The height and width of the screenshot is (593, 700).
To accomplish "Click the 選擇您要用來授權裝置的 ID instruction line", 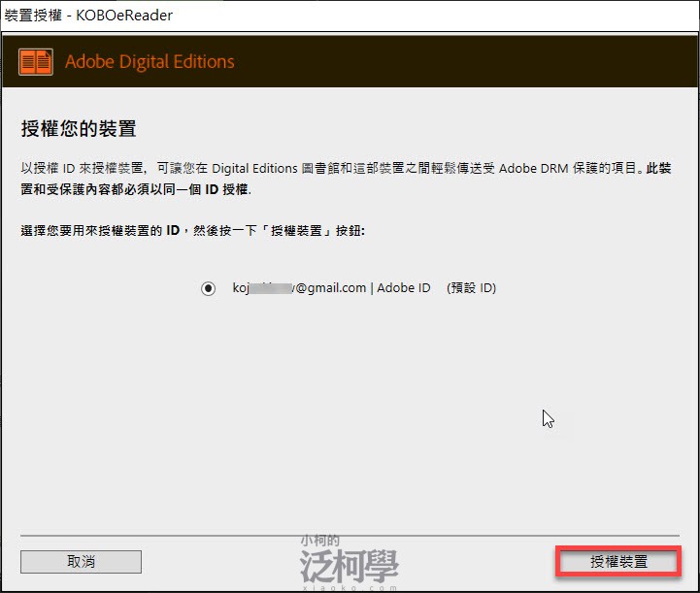I will click(x=193, y=231).
